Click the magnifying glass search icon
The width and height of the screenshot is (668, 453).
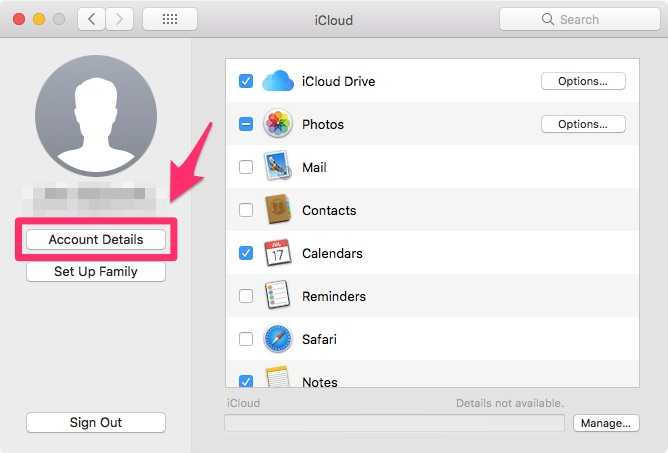(x=547, y=19)
